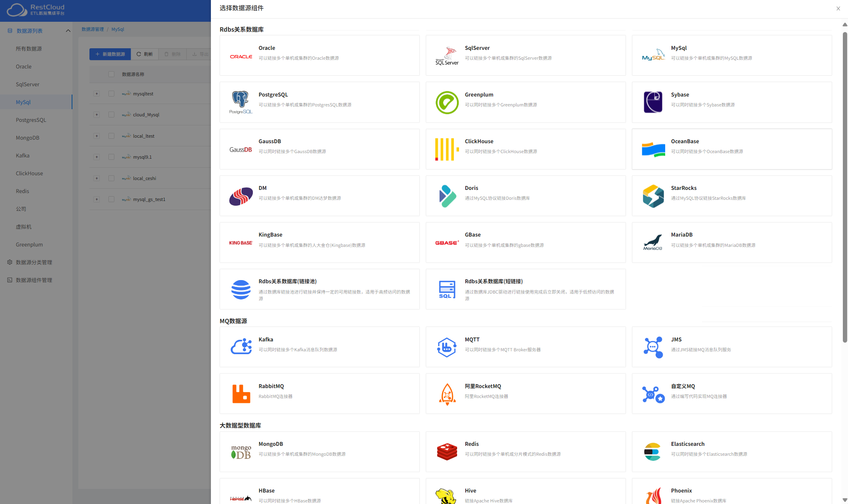Click the 新建数据源 button

(110, 54)
